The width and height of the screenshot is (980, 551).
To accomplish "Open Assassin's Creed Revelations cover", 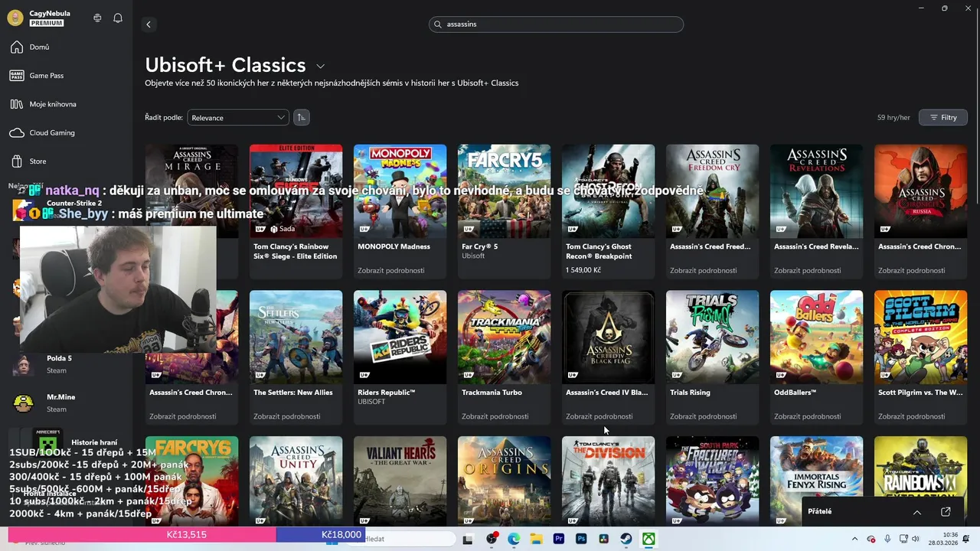I will tap(816, 191).
